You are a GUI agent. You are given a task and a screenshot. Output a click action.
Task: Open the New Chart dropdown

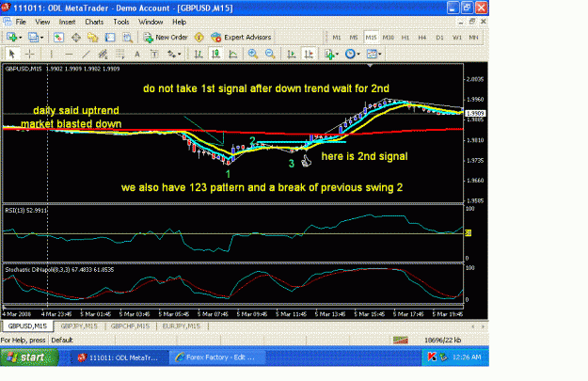point(14,37)
